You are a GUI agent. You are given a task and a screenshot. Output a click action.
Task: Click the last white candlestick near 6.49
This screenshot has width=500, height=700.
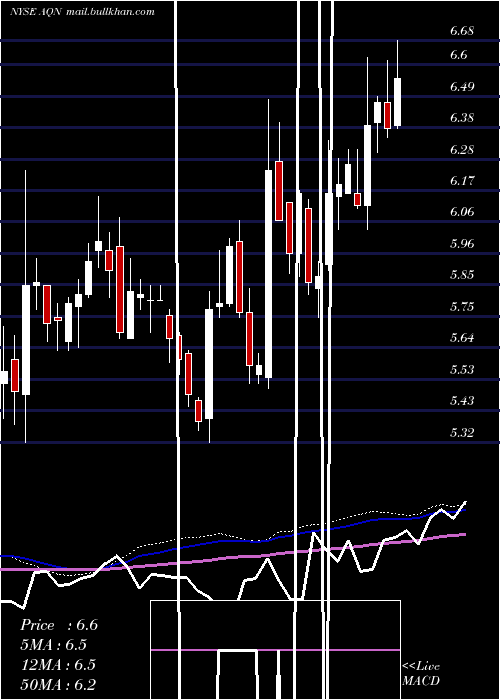pyautogui.click(x=397, y=102)
